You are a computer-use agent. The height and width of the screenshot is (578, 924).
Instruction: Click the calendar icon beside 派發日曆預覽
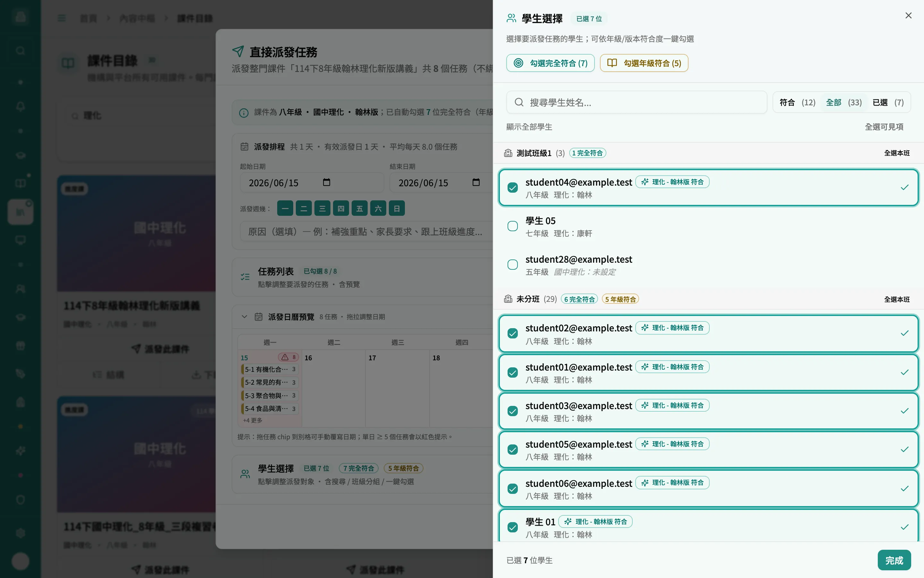(x=259, y=317)
